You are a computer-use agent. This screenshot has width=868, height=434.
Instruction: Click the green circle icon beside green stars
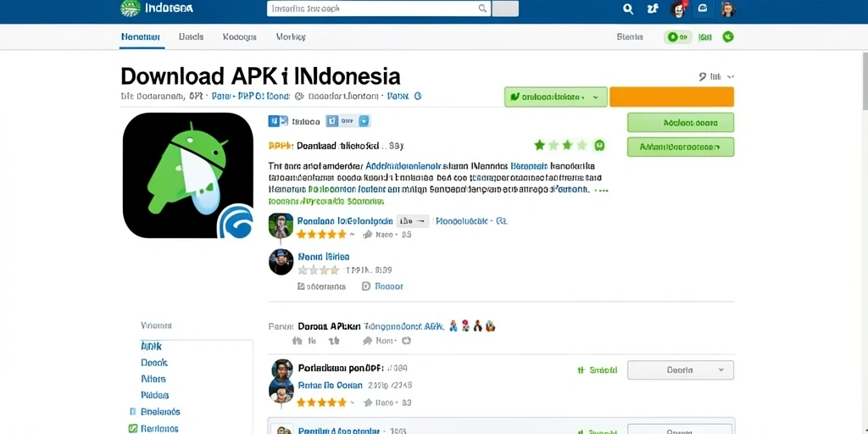(x=598, y=146)
